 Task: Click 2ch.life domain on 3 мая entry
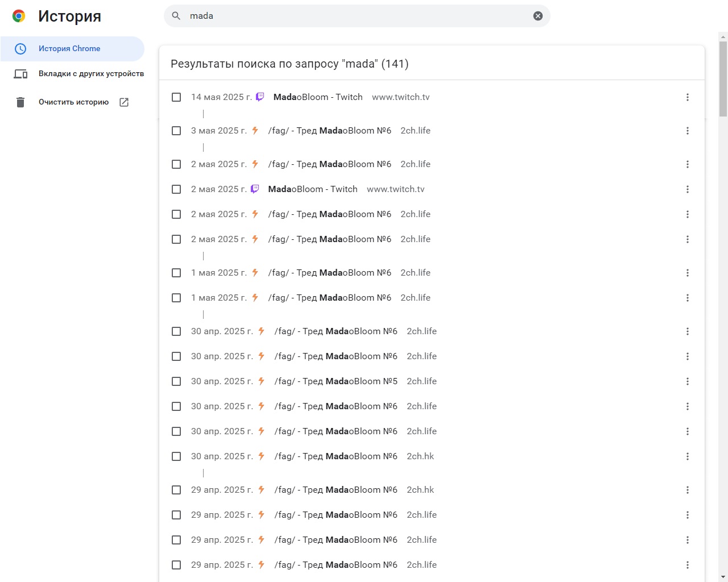click(416, 131)
